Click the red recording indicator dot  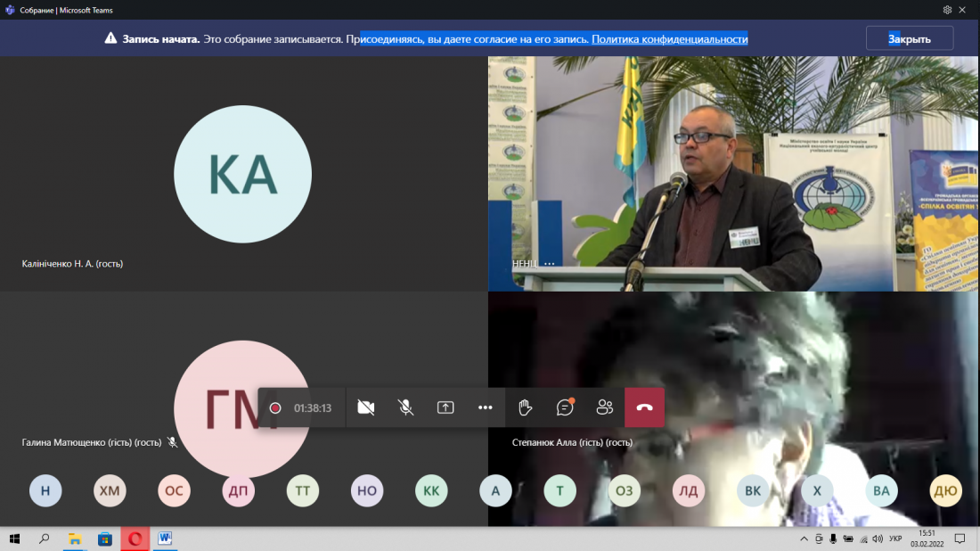coord(275,407)
